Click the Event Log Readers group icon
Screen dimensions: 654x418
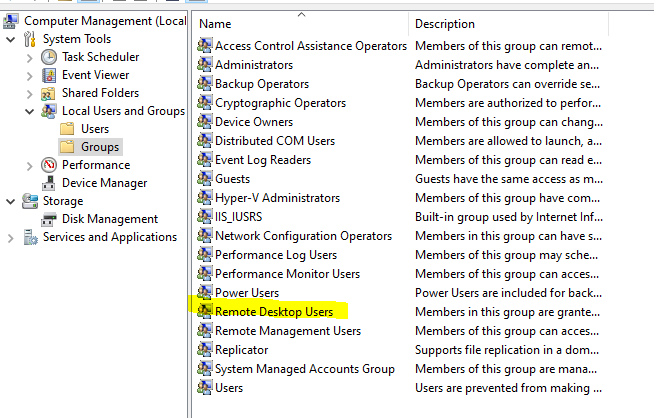pos(204,159)
